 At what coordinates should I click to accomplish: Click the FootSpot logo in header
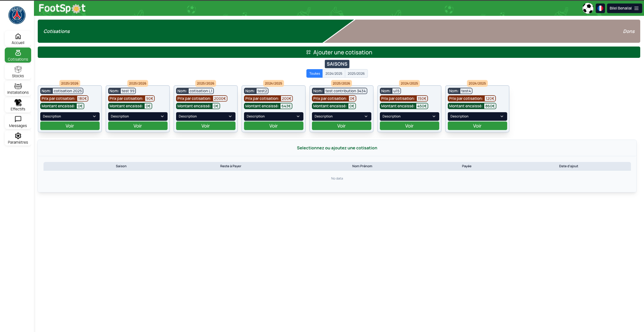pos(62,8)
